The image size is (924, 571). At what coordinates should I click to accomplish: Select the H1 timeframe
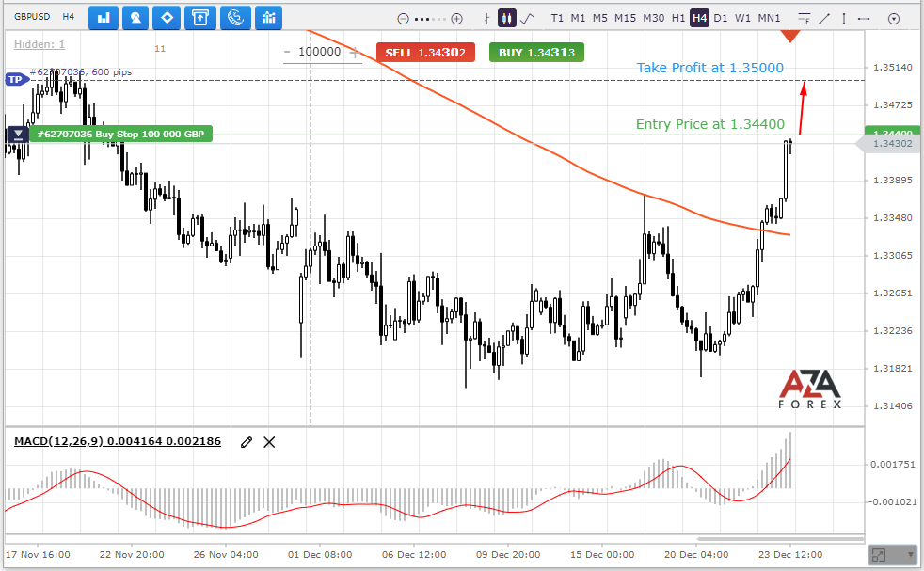pyautogui.click(x=678, y=18)
